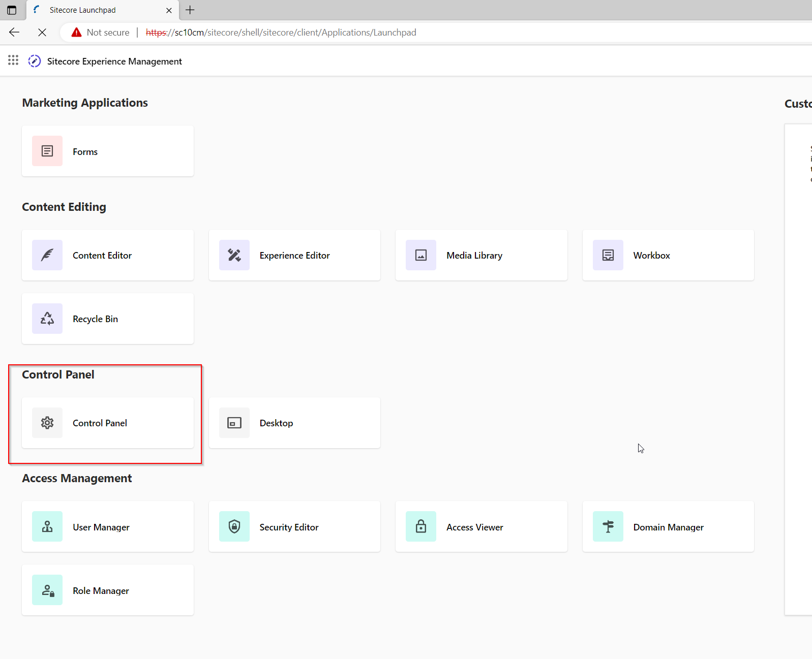
Task: Open User Manager tile label
Action: pos(101,527)
